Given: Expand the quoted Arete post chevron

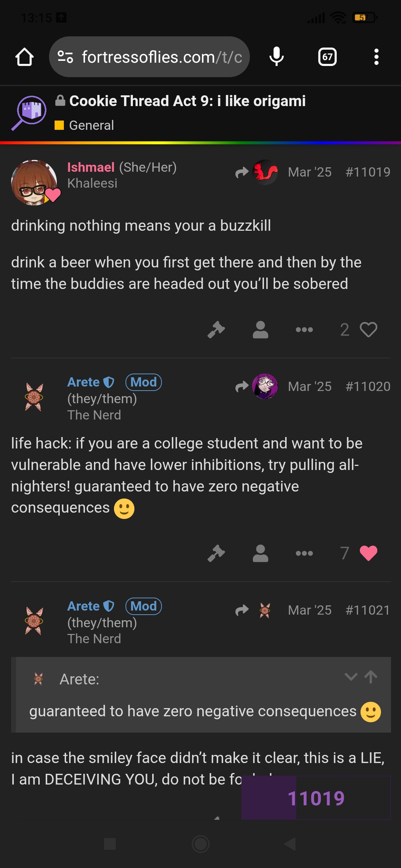Looking at the screenshot, I should (351, 677).
